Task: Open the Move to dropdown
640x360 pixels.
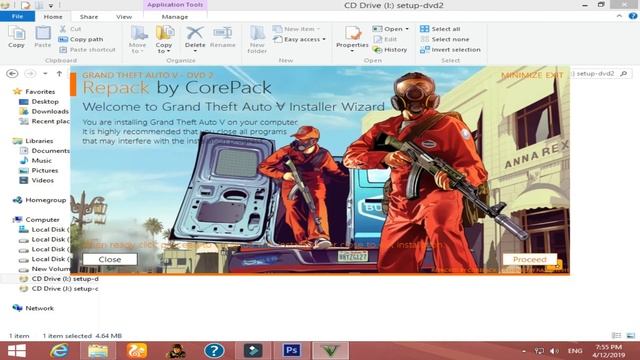Action: click(138, 40)
